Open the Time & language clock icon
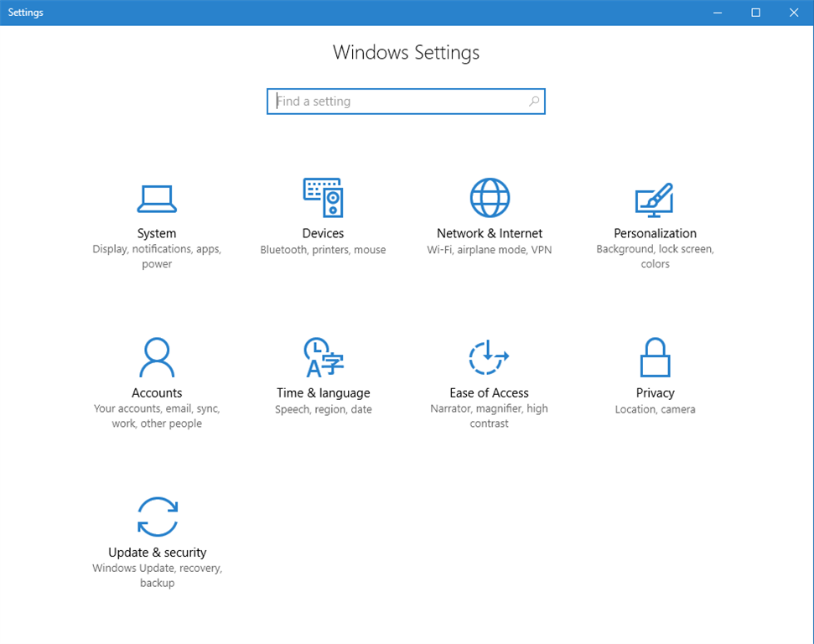 pos(323,358)
